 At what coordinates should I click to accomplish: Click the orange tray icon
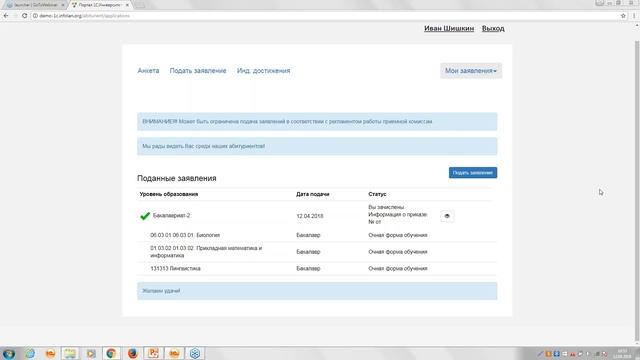(549, 354)
